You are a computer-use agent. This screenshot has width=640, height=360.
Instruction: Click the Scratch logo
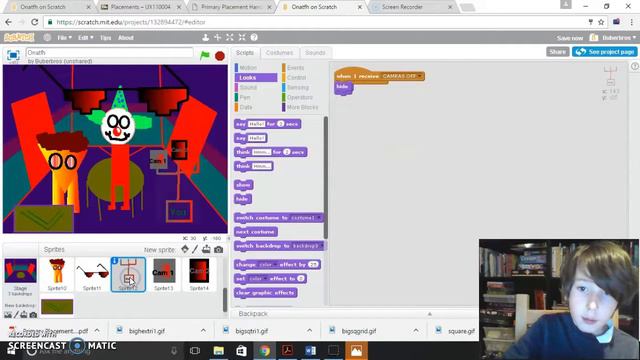(x=19, y=38)
